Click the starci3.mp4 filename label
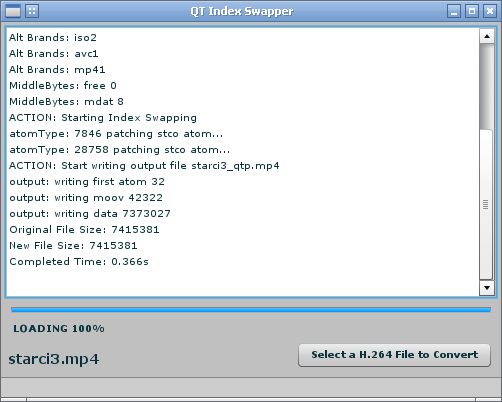 pos(54,359)
